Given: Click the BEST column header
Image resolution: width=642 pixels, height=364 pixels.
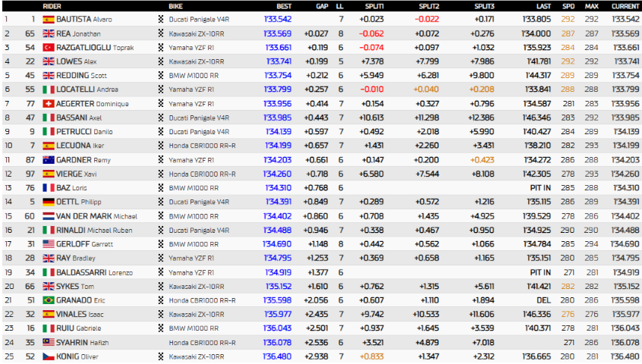Looking at the screenshot, I should [x=284, y=6].
